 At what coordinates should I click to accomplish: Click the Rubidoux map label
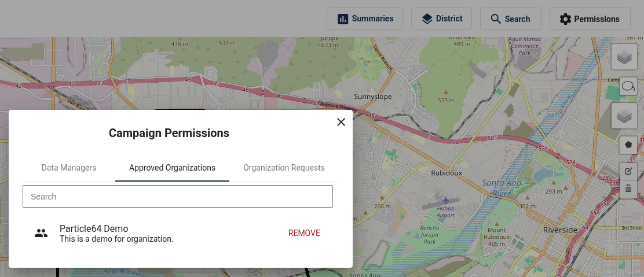coord(447,173)
